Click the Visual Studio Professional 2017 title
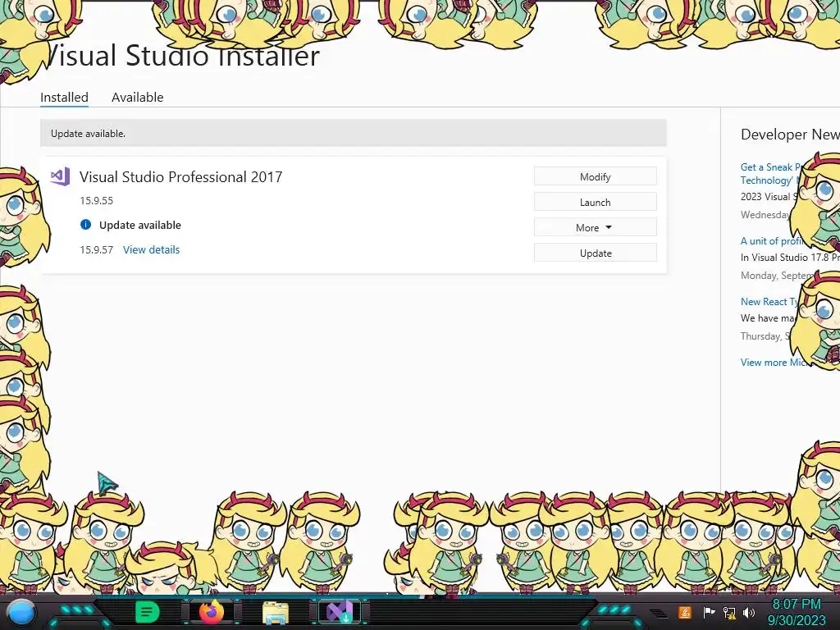 tap(181, 177)
